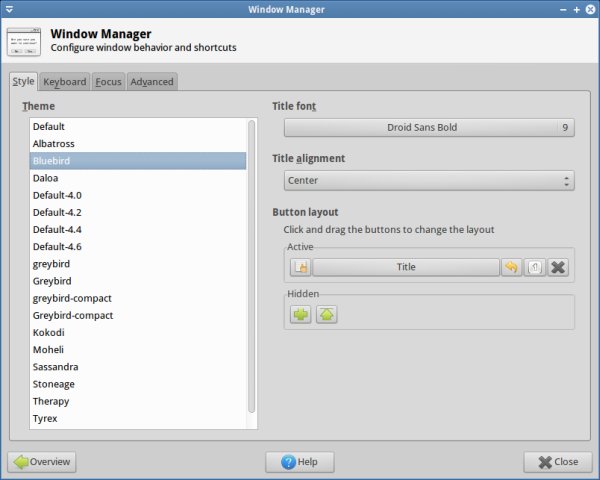Viewport: 600px width, 480px height.
Task: Maximize the window with the plus button
Action: pos(577,10)
